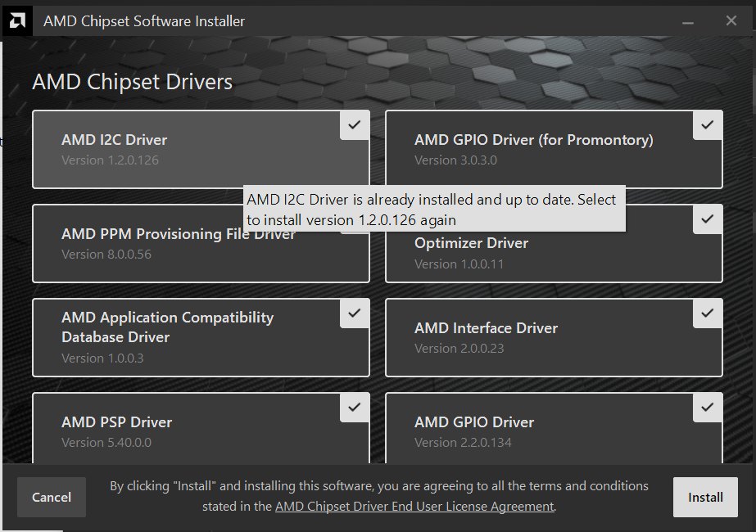Click Version 2.2.0.134 text

click(x=463, y=442)
